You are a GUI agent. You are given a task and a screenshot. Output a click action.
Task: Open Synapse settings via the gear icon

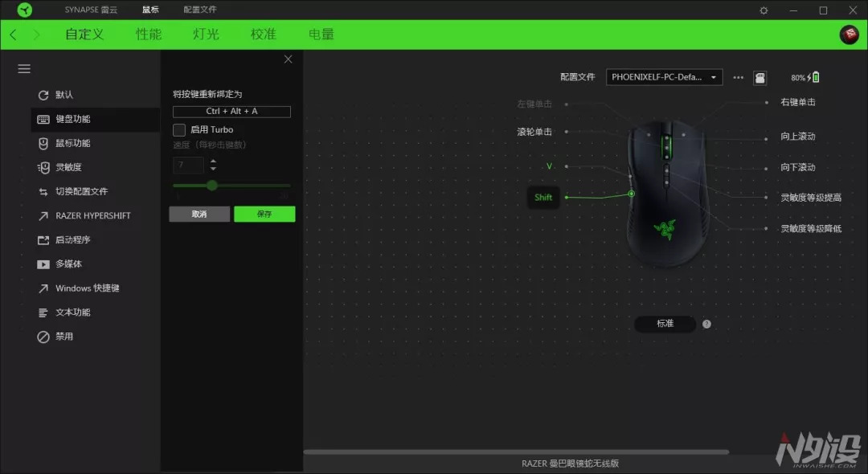tap(763, 10)
